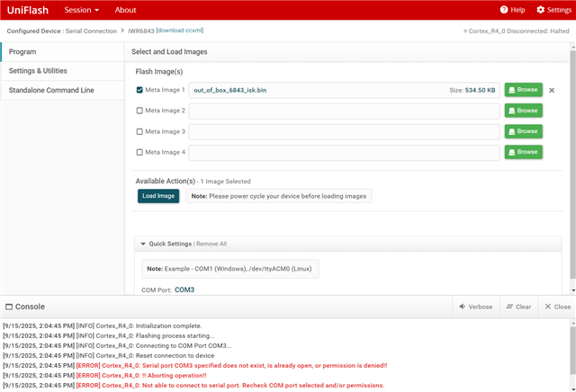576x392 pixels.
Task: Browse for Meta Image 3 file
Action: (x=524, y=131)
